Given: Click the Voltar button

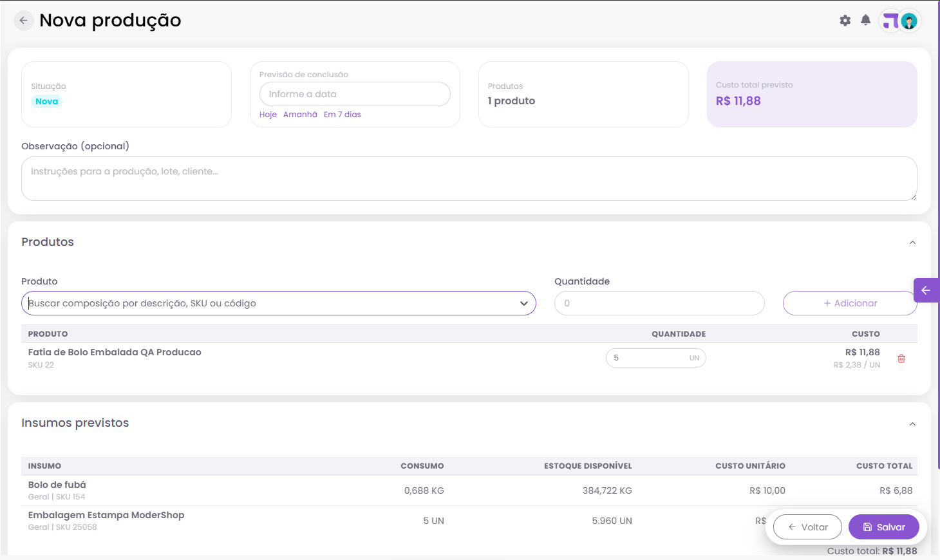Looking at the screenshot, I should 807,527.
